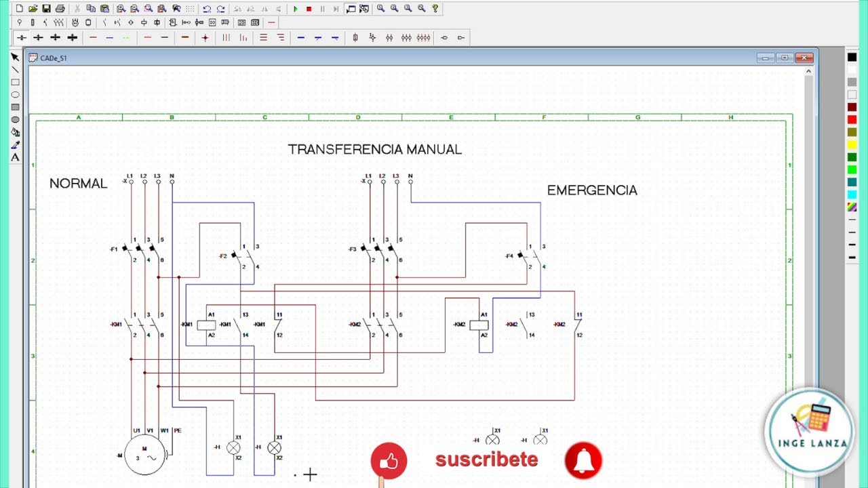
Task: Click the Copy icon in the toolbar
Action: click(91, 9)
